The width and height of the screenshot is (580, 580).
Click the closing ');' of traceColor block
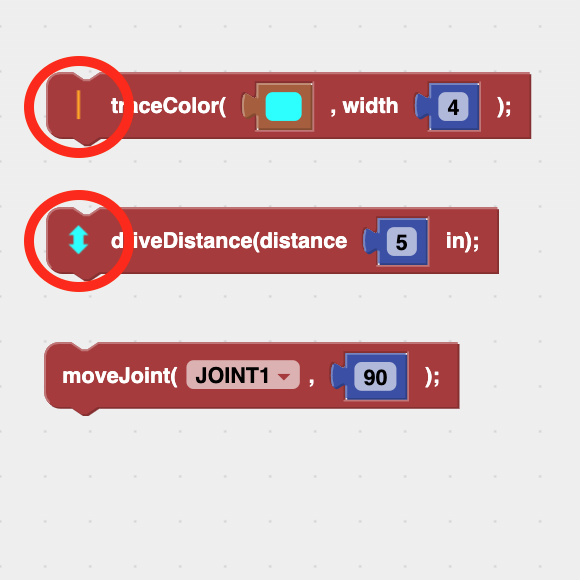pyautogui.click(x=504, y=107)
